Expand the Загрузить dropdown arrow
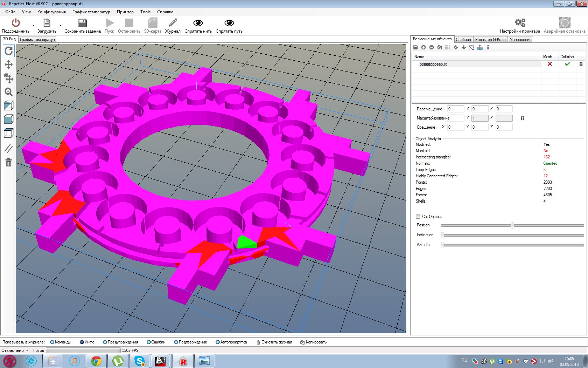Image resolution: width=588 pixels, height=368 pixels. point(61,25)
